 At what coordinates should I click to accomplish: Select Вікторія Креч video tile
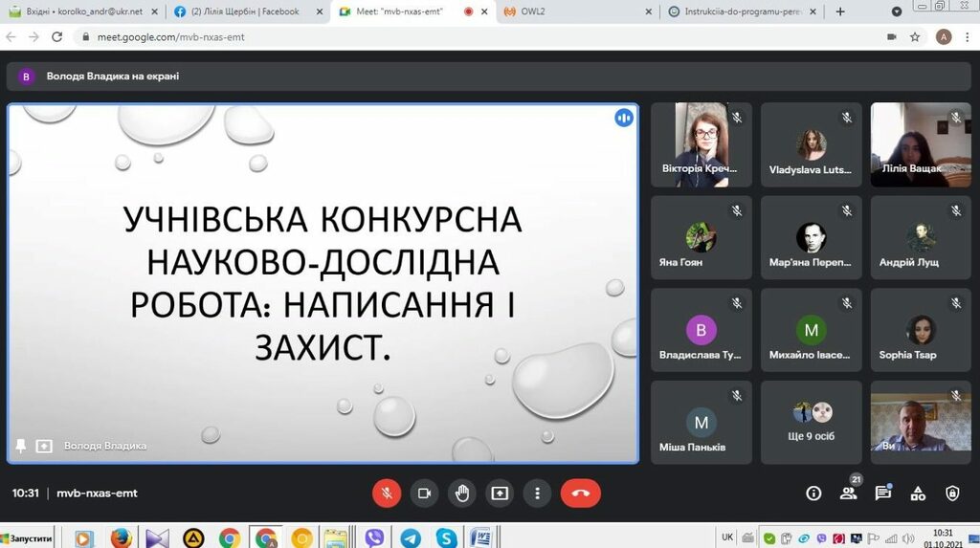point(702,144)
